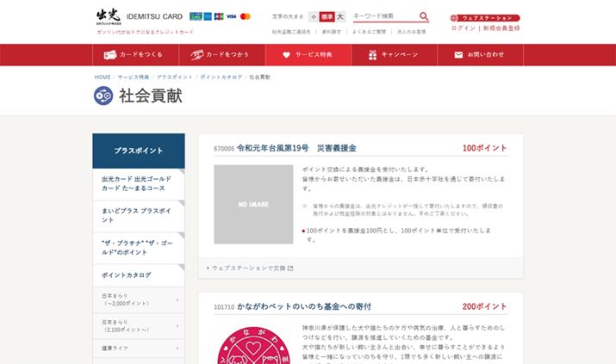This screenshot has width=616, height=364.
Task: Click the 100ポイント label
Action: coord(484,148)
